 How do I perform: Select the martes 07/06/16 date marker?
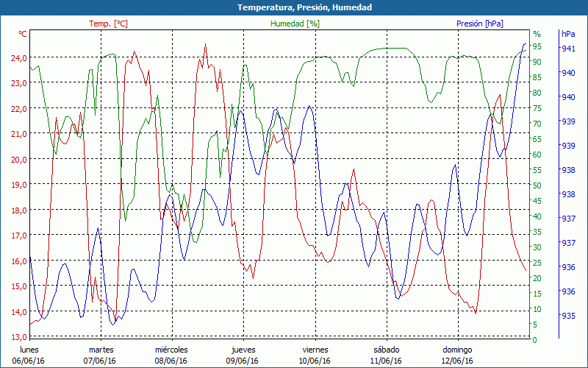[101, 355]
